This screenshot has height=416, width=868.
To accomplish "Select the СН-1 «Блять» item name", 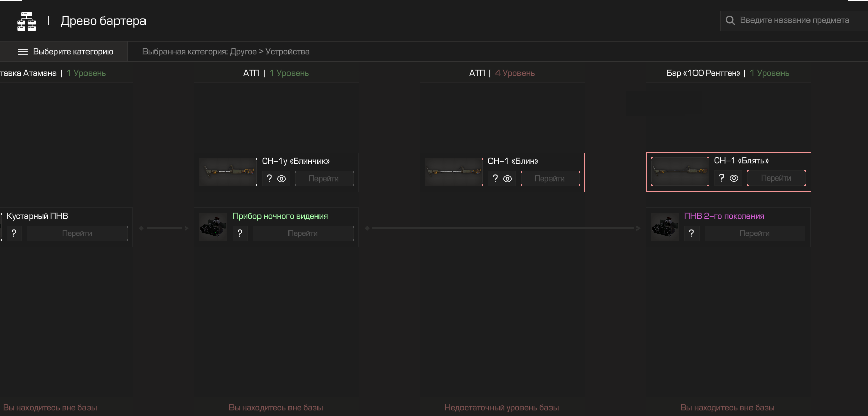I will pyautogui.click(x=741, y=161).
